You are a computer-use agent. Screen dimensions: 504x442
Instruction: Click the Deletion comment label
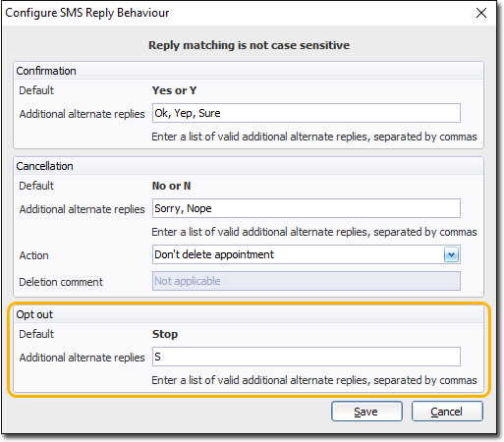[61, 282]
